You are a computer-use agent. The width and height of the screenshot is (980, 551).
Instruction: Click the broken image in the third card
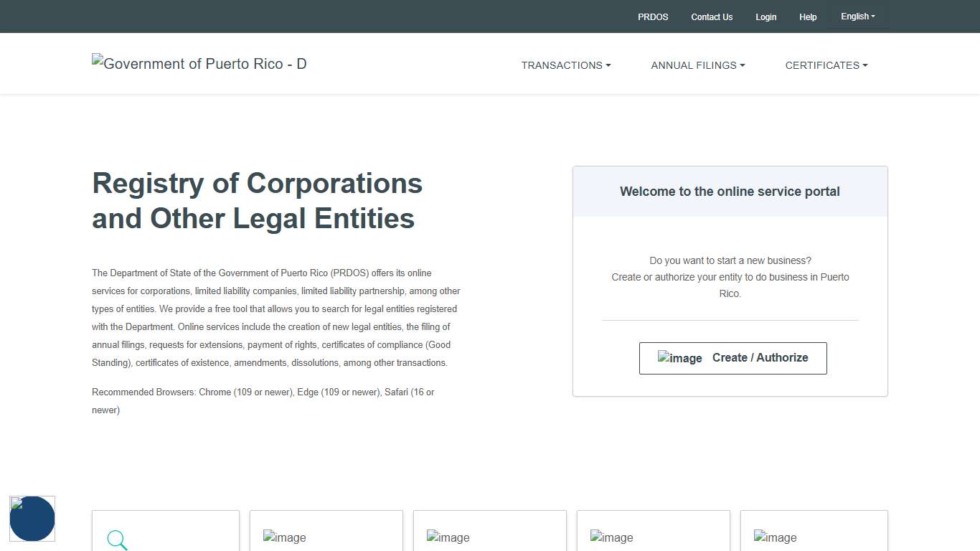point(448,537)
